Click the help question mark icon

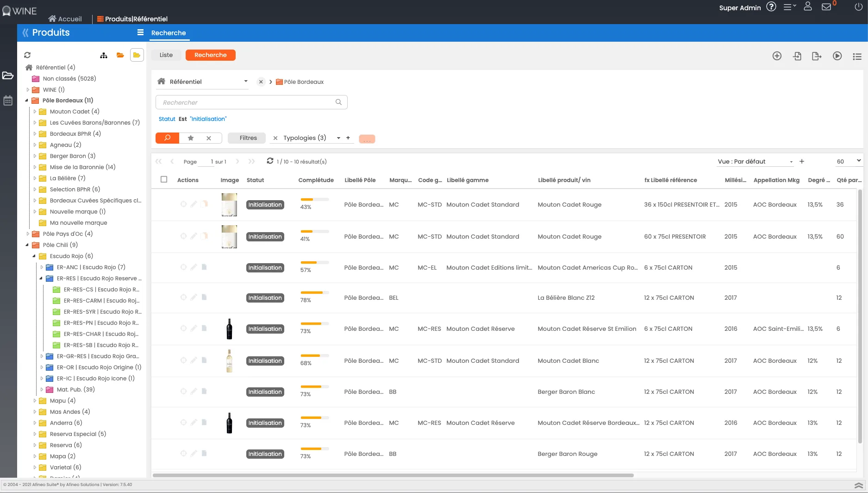click(771, 6)
